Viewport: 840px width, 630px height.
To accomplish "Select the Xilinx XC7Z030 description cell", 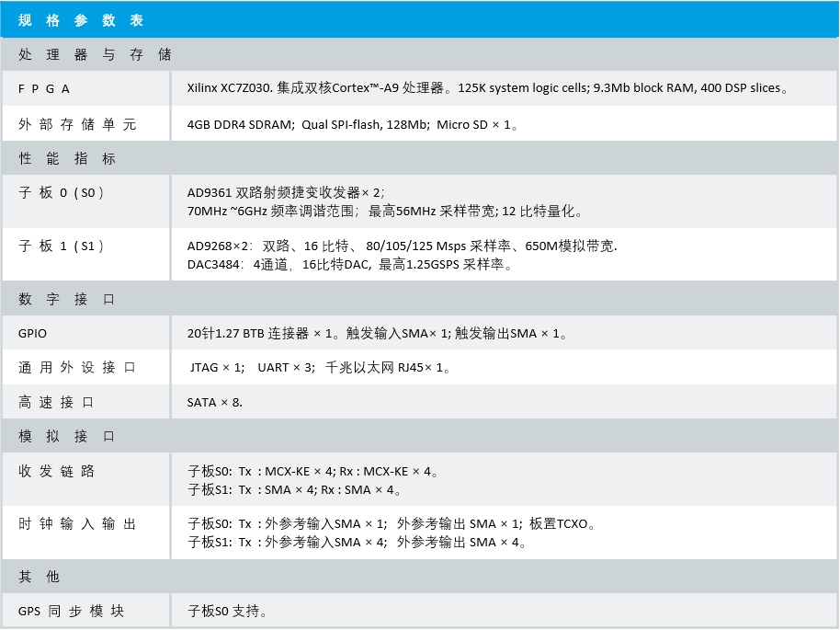I will coord(487,89).
